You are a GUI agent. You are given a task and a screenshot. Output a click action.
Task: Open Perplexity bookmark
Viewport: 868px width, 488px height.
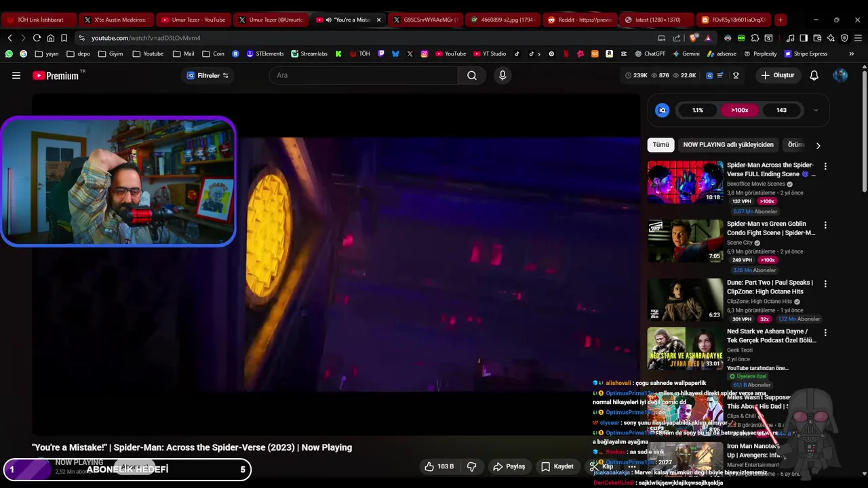tap(760, 54)
